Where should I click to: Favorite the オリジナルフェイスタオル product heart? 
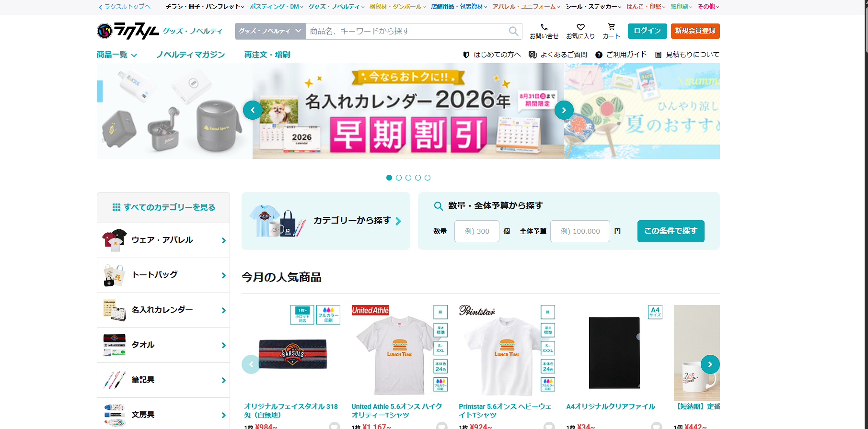[x=335, y=426]
